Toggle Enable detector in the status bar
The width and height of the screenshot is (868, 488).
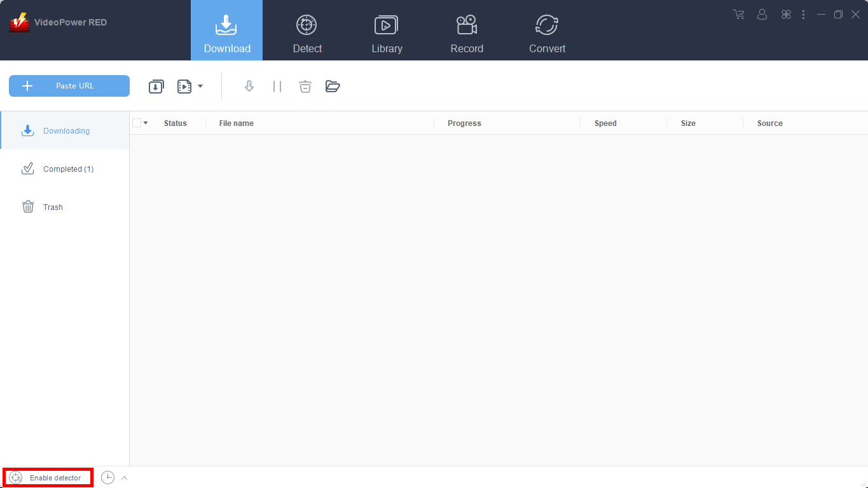click(x=48, y=478)
